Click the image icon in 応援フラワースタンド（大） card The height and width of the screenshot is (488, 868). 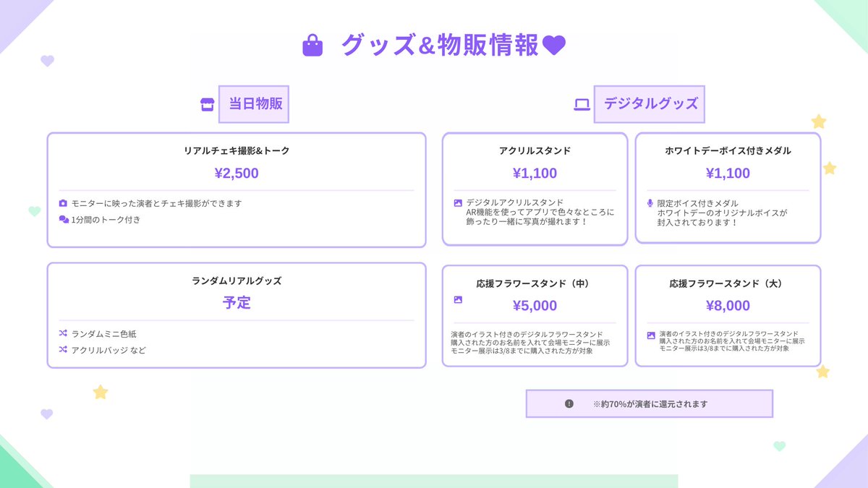tap(651, 335)
